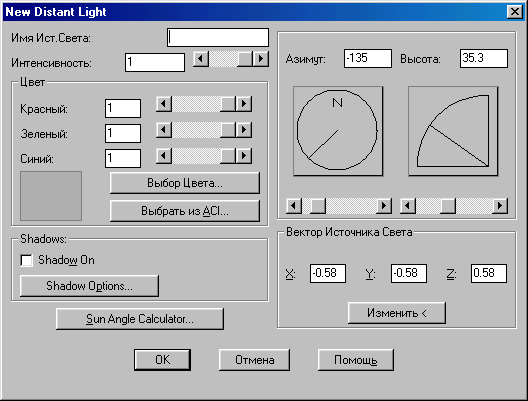
Task: Open Выбрать из ACI dialog
Action: click(185, 211)
